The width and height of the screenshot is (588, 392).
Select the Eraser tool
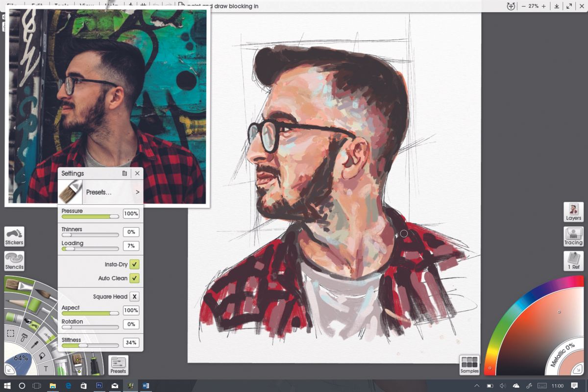(x=13, y=318)
